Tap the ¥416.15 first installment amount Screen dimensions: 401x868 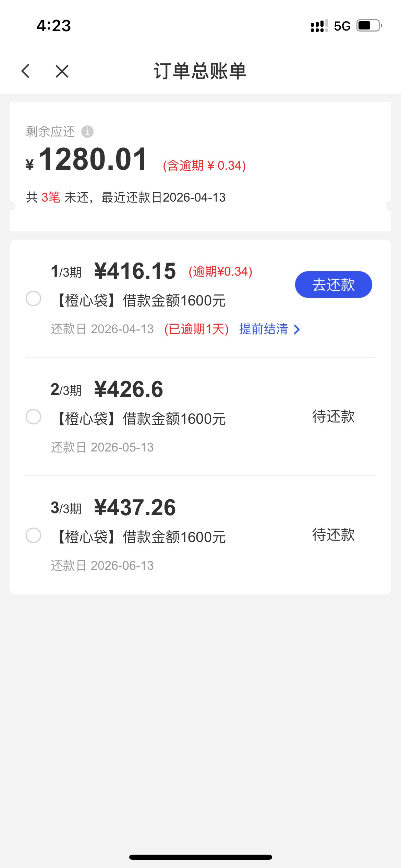pyautogui.click(x=135, y=271)
